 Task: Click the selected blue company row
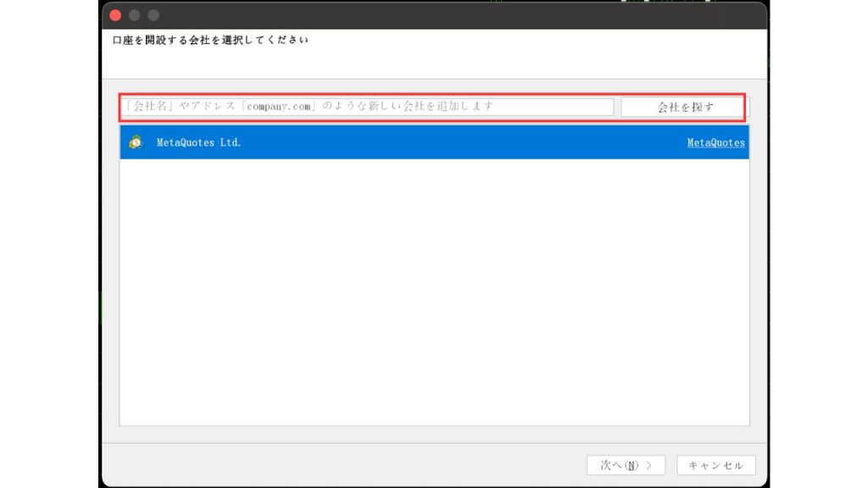click(x=381, y=142)
